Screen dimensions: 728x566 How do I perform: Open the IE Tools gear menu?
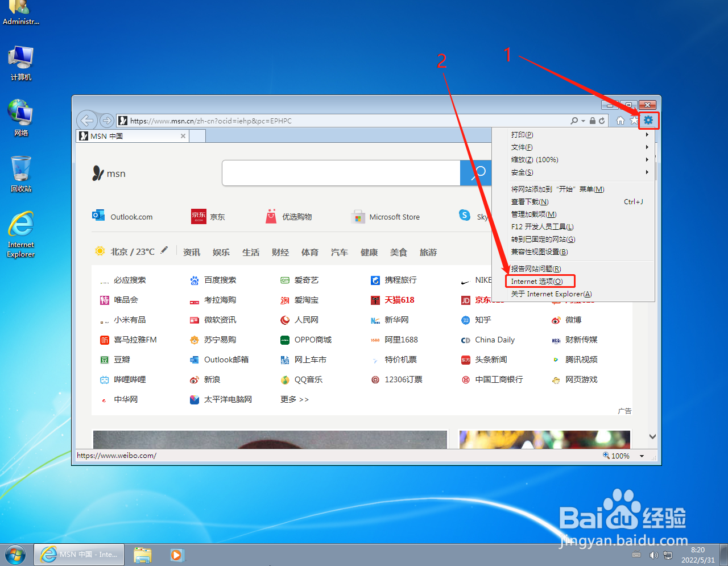pyautogui.click(x=648, y=120)
